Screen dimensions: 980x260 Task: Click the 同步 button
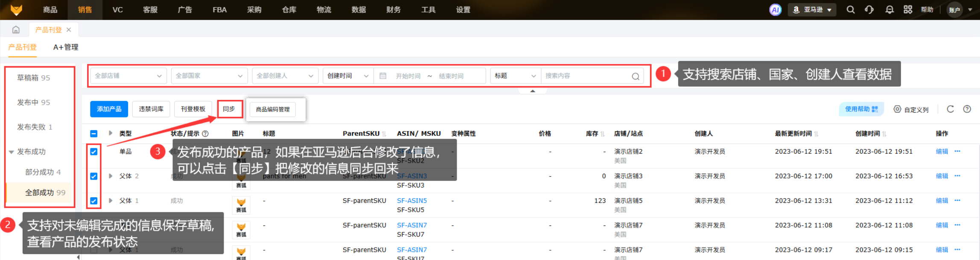click(229, 109)
